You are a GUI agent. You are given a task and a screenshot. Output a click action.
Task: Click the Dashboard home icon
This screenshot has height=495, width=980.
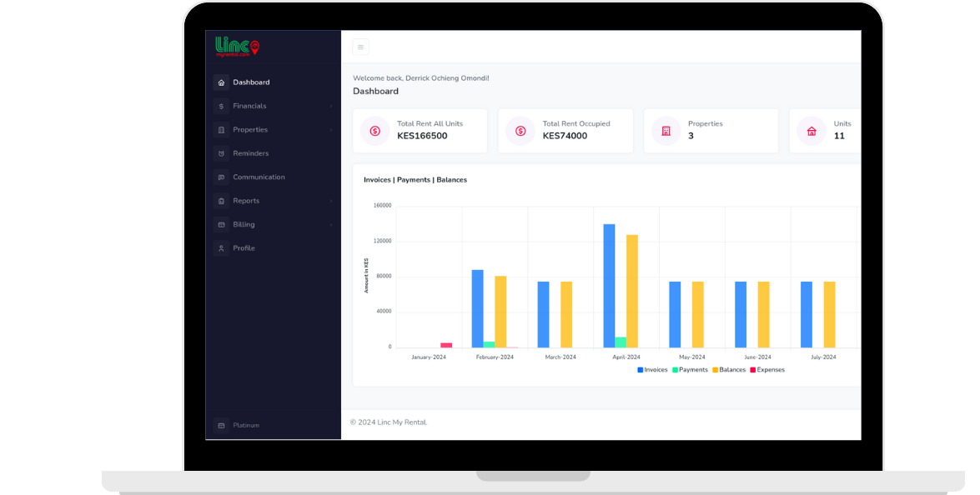coord(221,82)
